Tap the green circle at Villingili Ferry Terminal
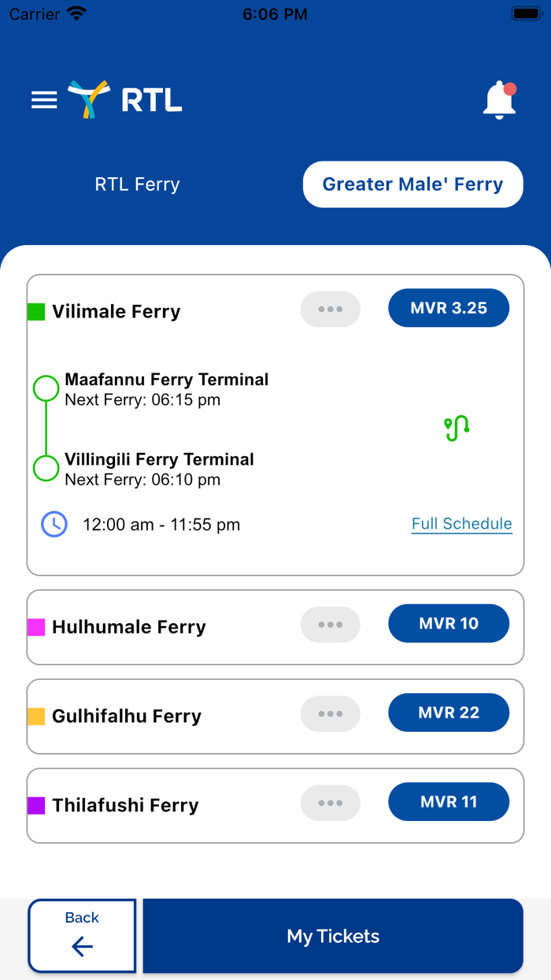This screenshot has width=551, height=980. coord(46,468)
